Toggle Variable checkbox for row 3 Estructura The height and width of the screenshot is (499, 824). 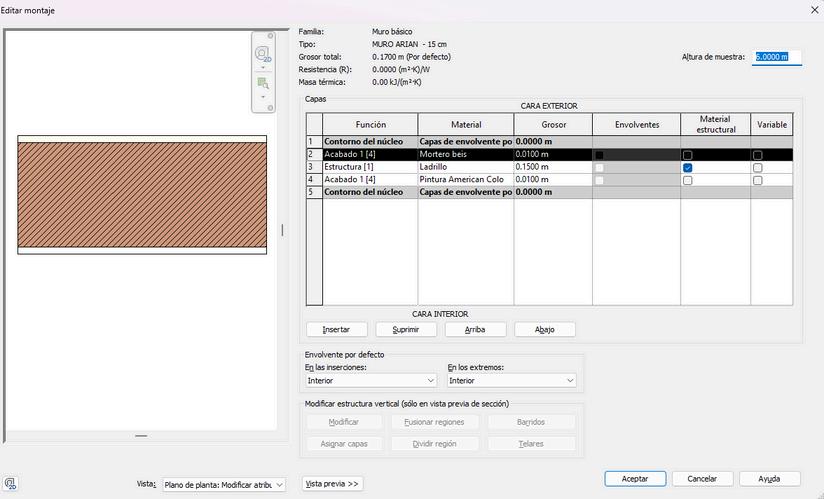coord(757,168)
